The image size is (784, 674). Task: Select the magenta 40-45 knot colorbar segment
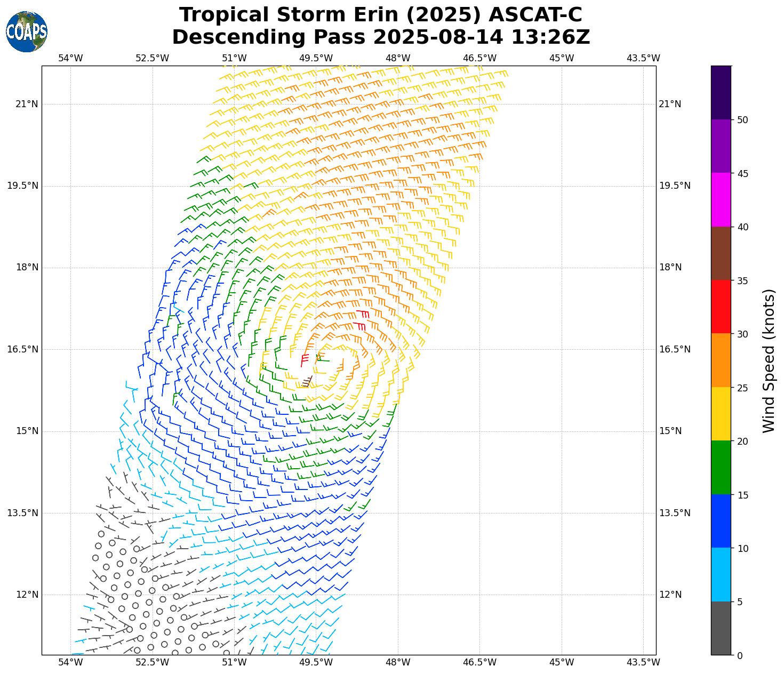click(721, 199)
